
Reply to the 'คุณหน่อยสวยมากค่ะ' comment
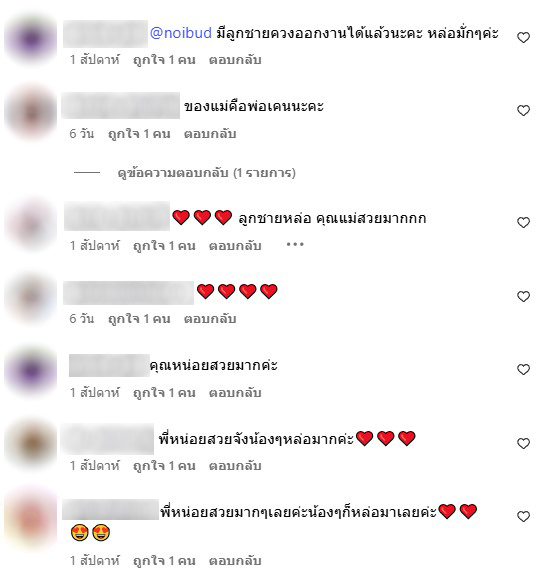235,393
